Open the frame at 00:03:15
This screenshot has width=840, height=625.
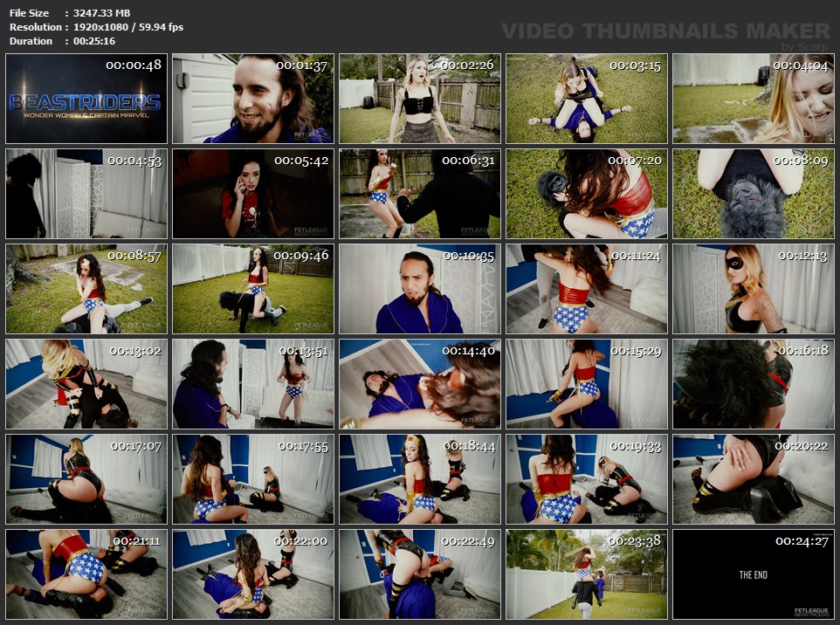pos(587,99)
